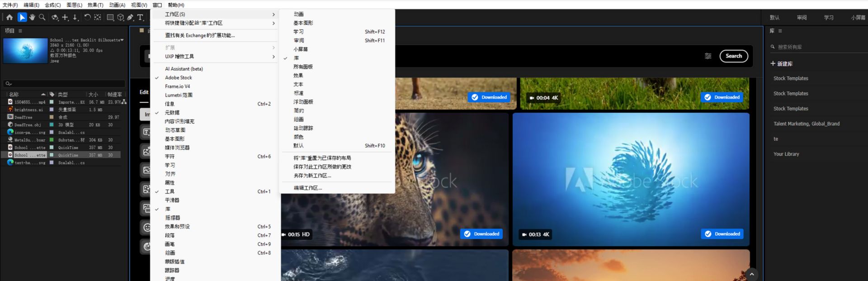Click the Home icon in the toolbar
The image size is (868, 281).
point(9,17)
